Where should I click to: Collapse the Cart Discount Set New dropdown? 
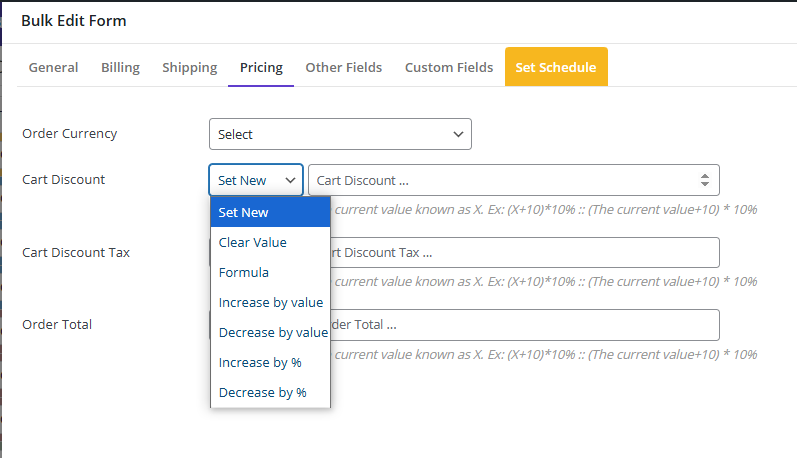[255, 180]
